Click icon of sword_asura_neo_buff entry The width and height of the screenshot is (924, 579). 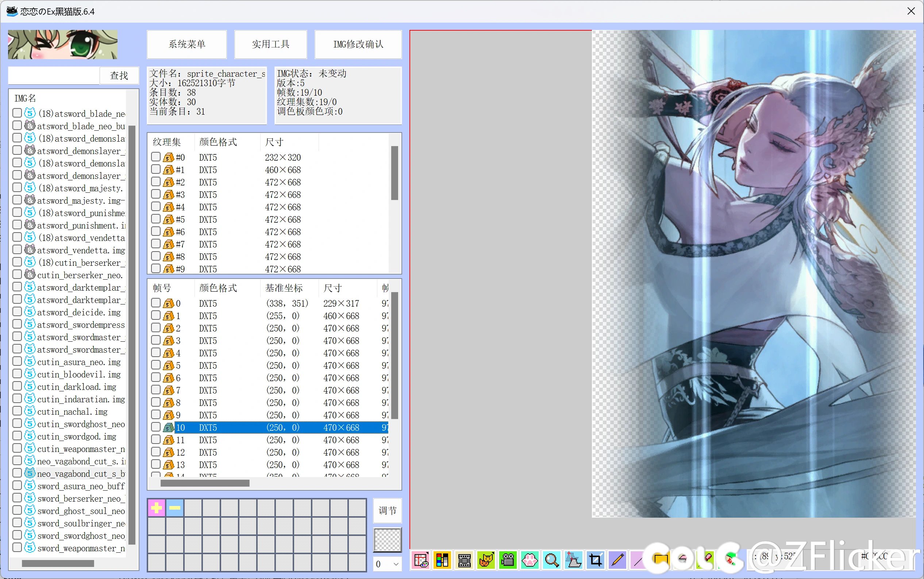(30, 486)
